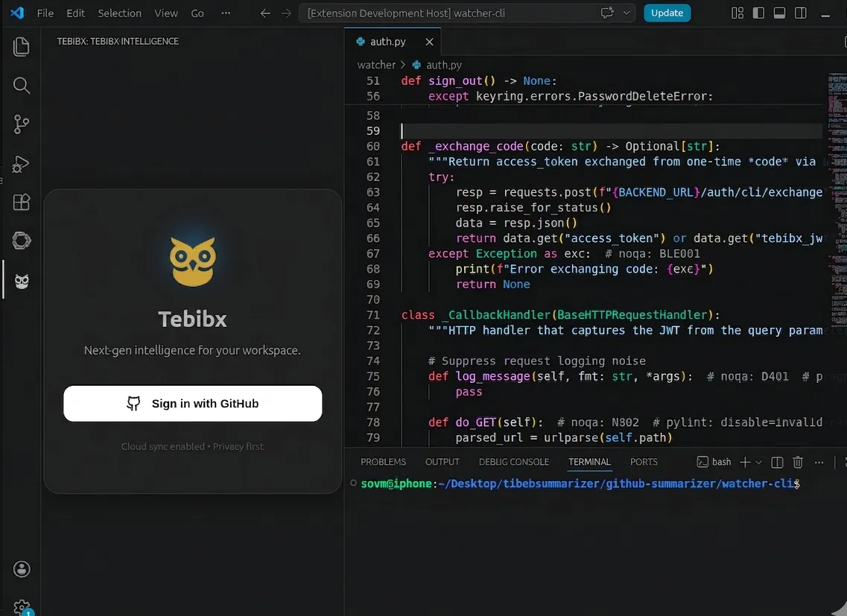Open the dropdown arrow next to chat icon
Viewport: 847px width, 616px height.
[x=626, y=13]
